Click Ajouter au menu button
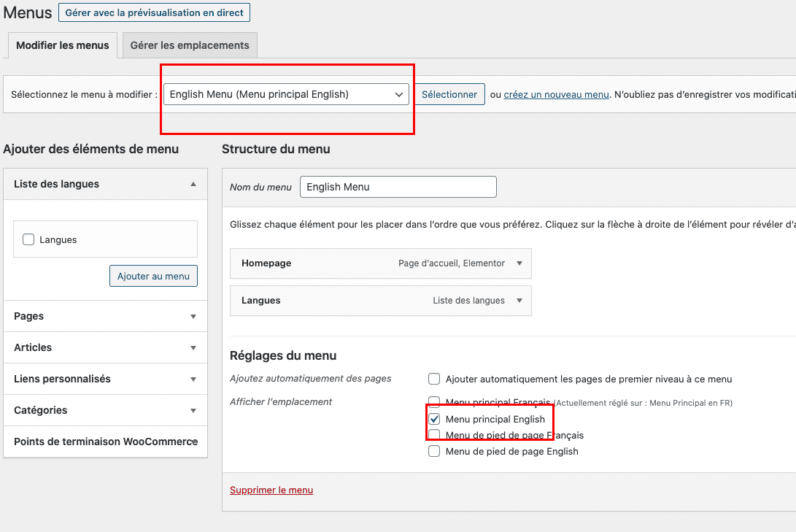Screen dimensions: 796x532 pyautogui.click(x=153, y=276)
